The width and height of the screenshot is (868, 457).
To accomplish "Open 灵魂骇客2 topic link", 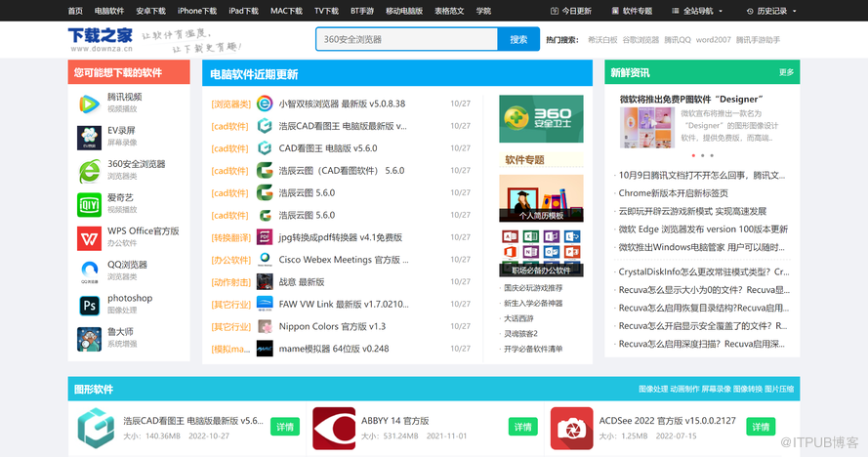I will 520,333.
